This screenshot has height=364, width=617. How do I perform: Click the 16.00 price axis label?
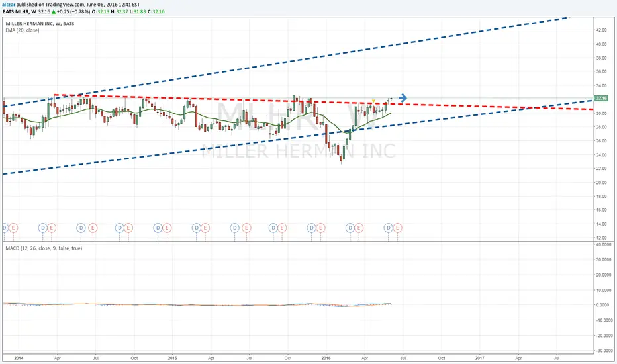601,210
